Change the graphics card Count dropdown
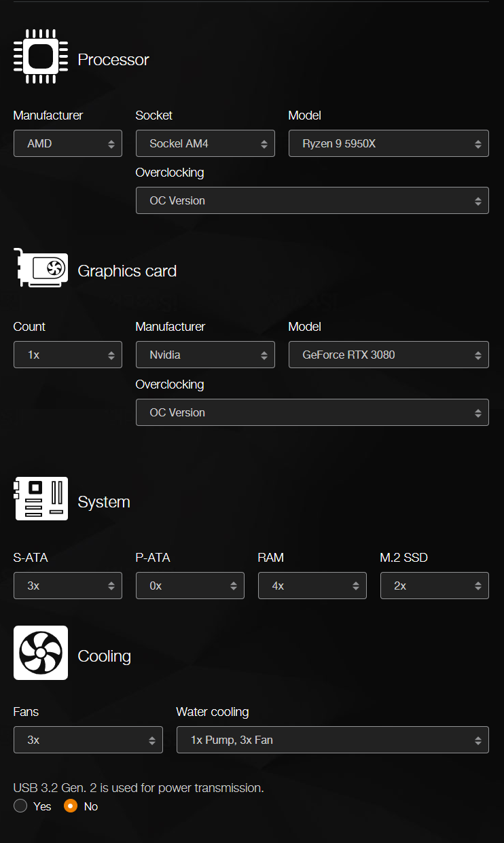This screenshot has height=843, width=504. pyautogui.click(x=68, y=355)
